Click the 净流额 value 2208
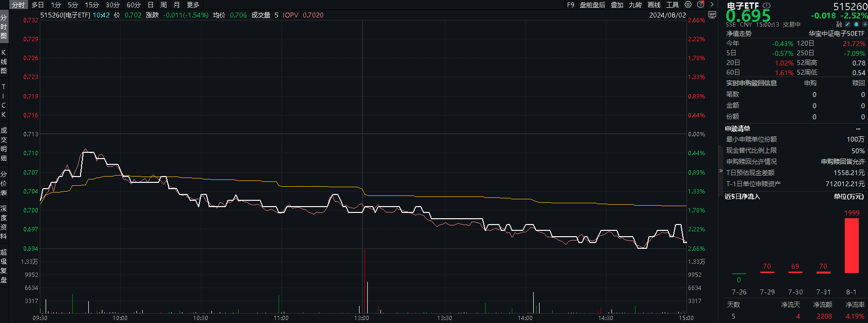This screenshot has width=868, height=323. 824,316
